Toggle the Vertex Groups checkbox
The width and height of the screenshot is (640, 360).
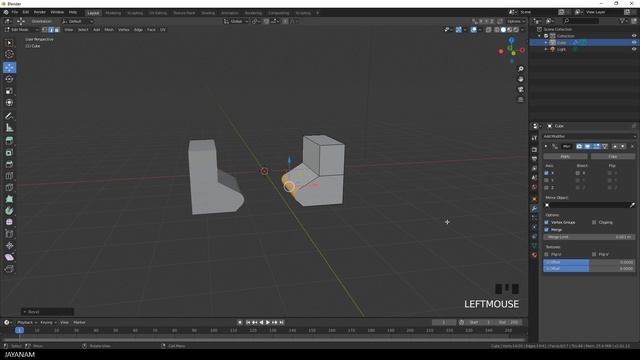[x=547, y=222]
